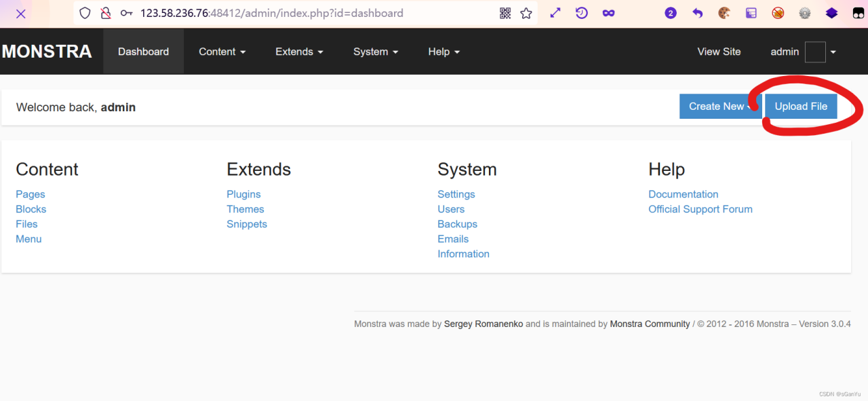The image size is (868, 401).
Task: Click the purple extension badge showing 2
Action: coord(670,12)
